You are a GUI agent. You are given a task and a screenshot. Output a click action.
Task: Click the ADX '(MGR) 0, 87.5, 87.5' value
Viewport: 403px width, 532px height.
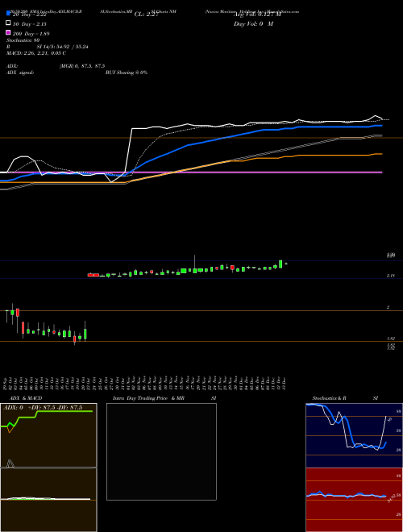[82, 66]
